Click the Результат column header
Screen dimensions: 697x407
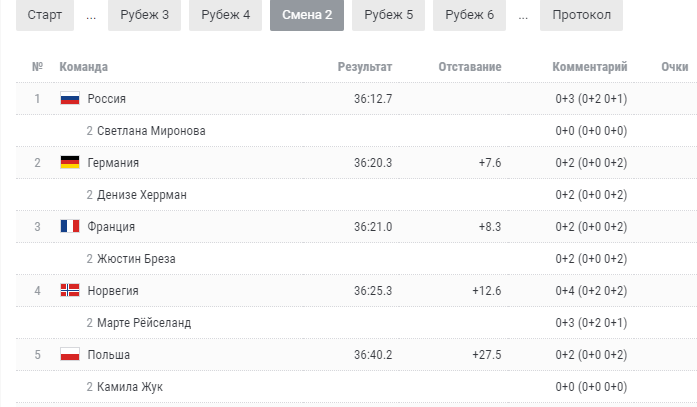tap(365, 67)
